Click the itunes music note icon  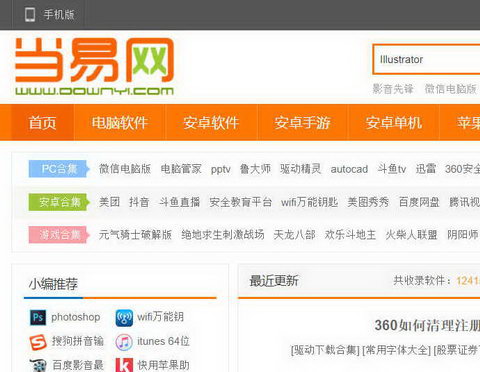coord(124,342)
